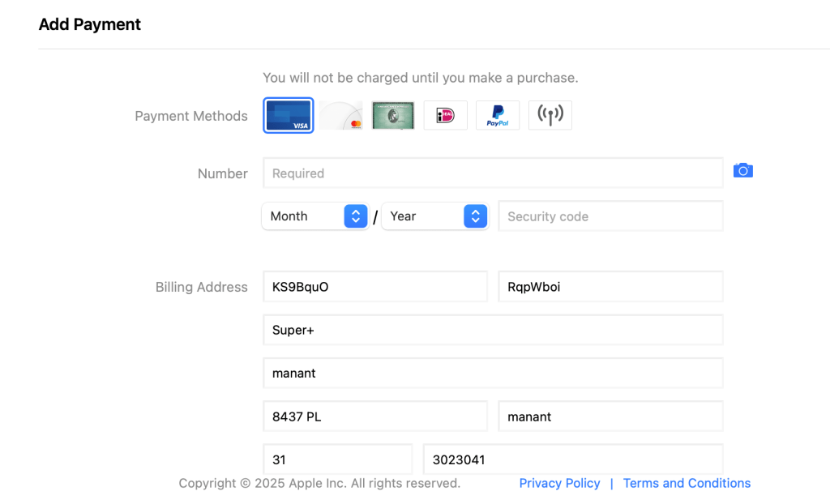Focus the Security code field
The height and width of the screenshot is (504, 830).
(610, 216)
